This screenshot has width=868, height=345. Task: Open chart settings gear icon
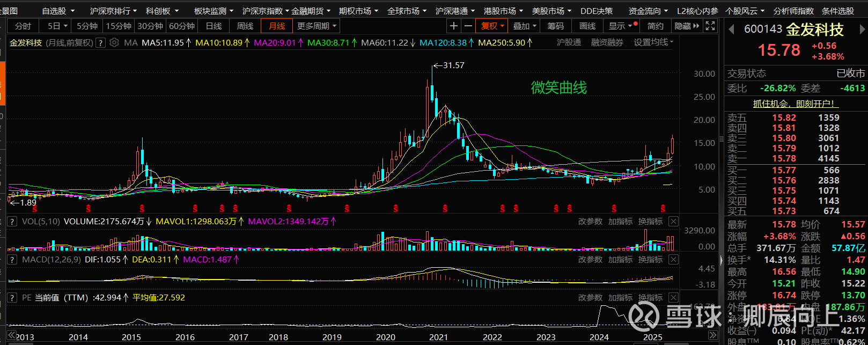114,42
